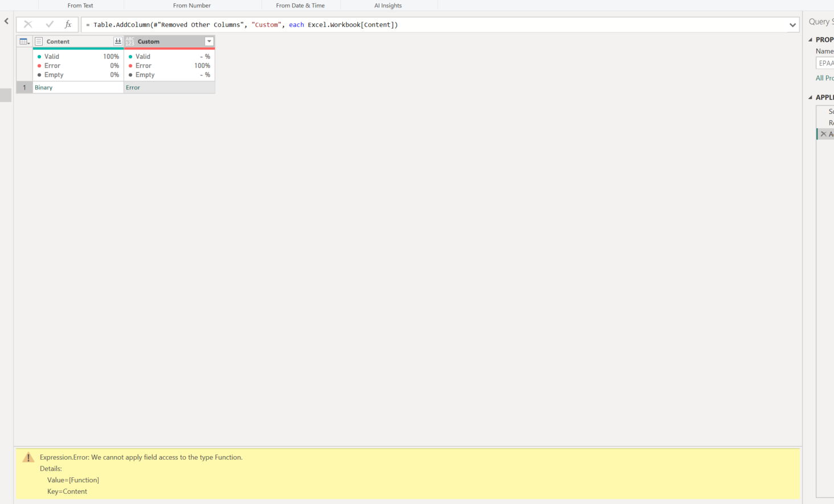Delete the selected applied step with X
834x504 pixels.
[823, 134]
